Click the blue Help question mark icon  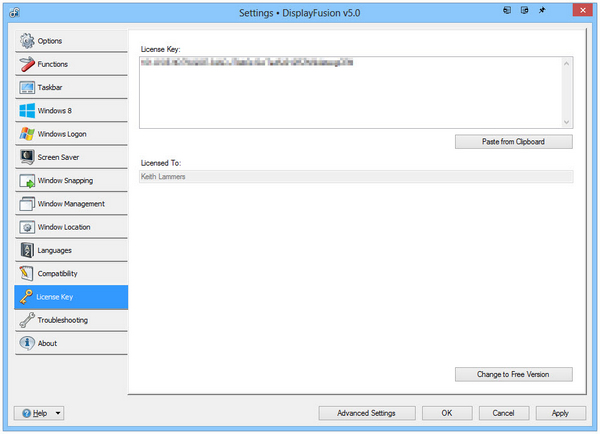[x=26, y=413]
